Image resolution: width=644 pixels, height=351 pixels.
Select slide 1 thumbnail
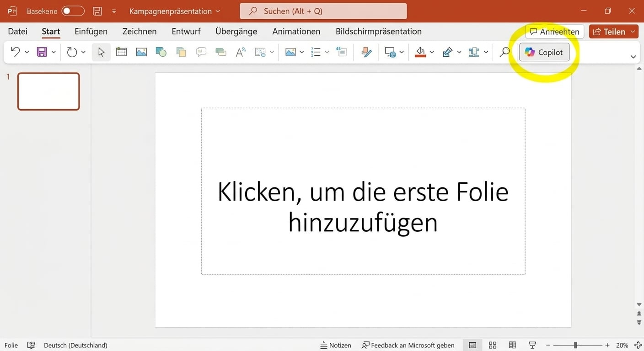point(48,91)
